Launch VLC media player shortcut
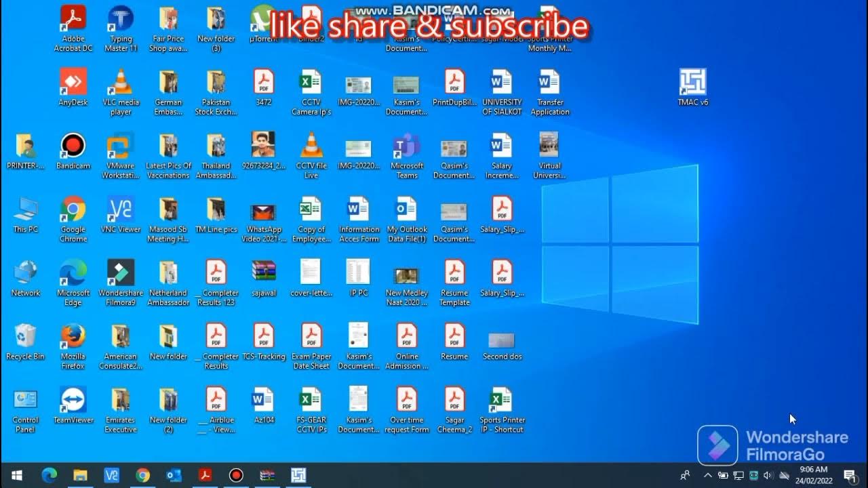This screenshot has height=488, width=868. (121, 92)
